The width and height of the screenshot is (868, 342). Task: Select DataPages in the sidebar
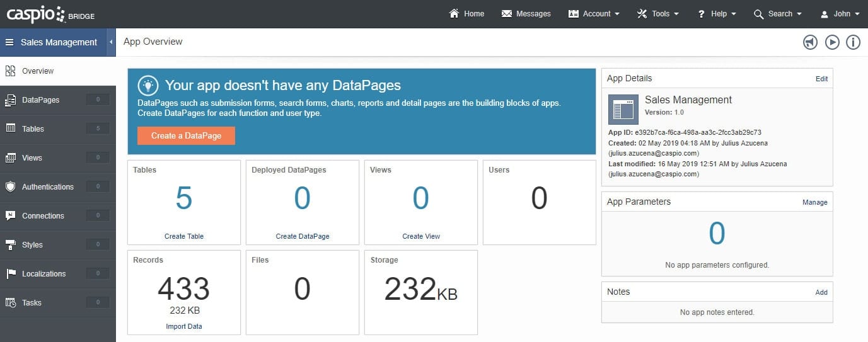coord(40,100)
